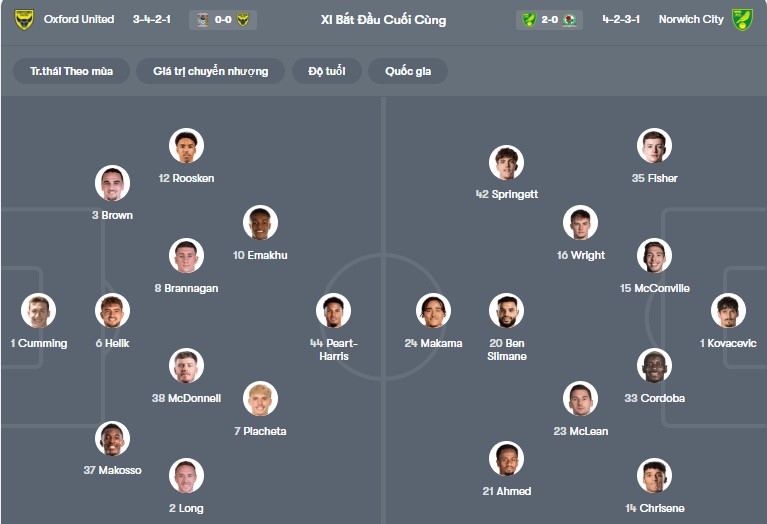Click the McConville player name link
The width and height of the screenshot is (767, 524).
pos(654,288)
